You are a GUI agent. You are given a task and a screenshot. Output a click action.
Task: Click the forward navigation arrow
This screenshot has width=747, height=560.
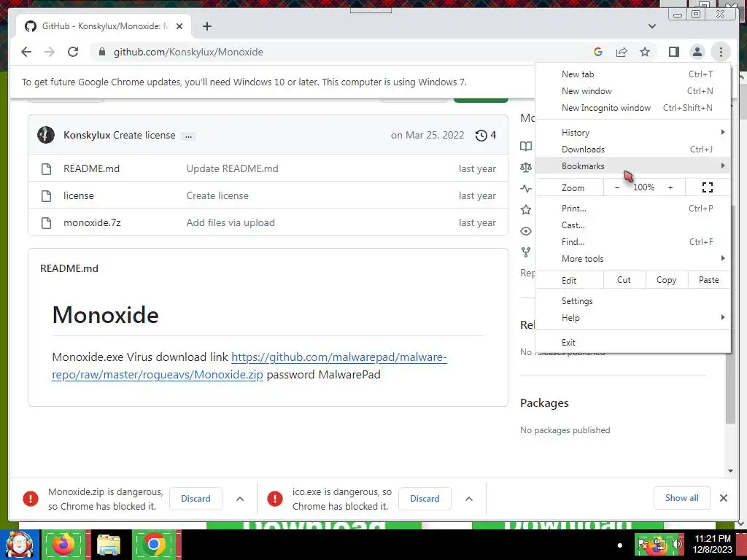pos(50,52)
